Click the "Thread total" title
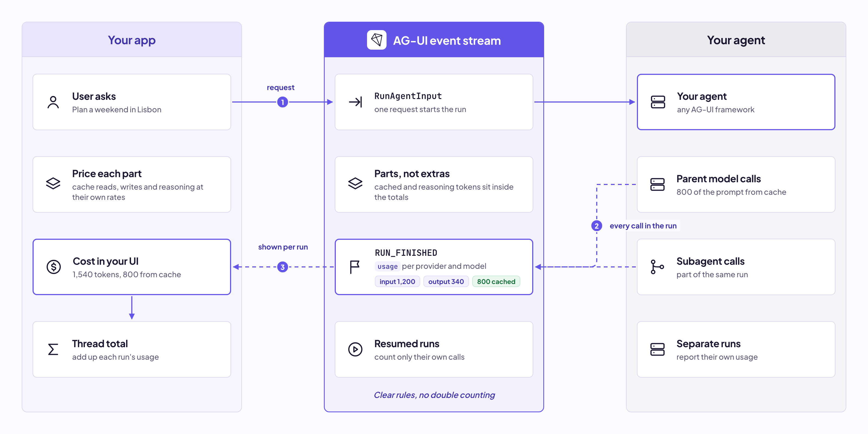The width and height of the screenshot is (868, 434). click(x=100, y=344)
